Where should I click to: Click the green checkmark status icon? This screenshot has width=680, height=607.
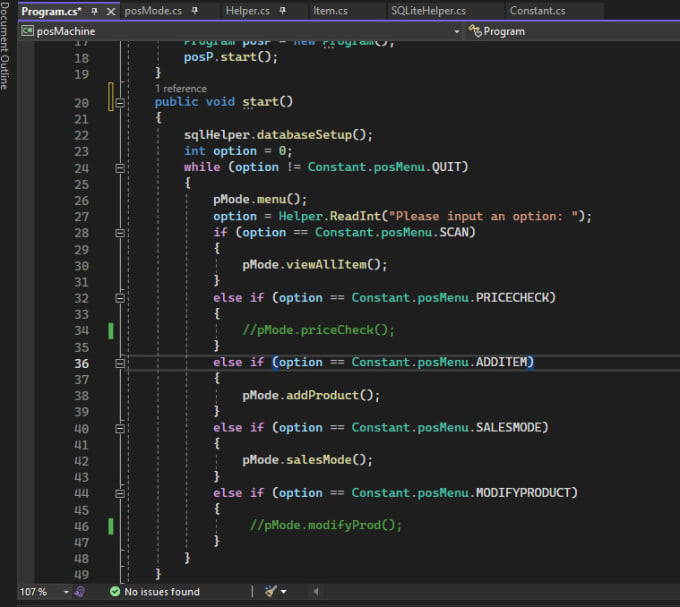pyautogui.click(x=115, y=592)
